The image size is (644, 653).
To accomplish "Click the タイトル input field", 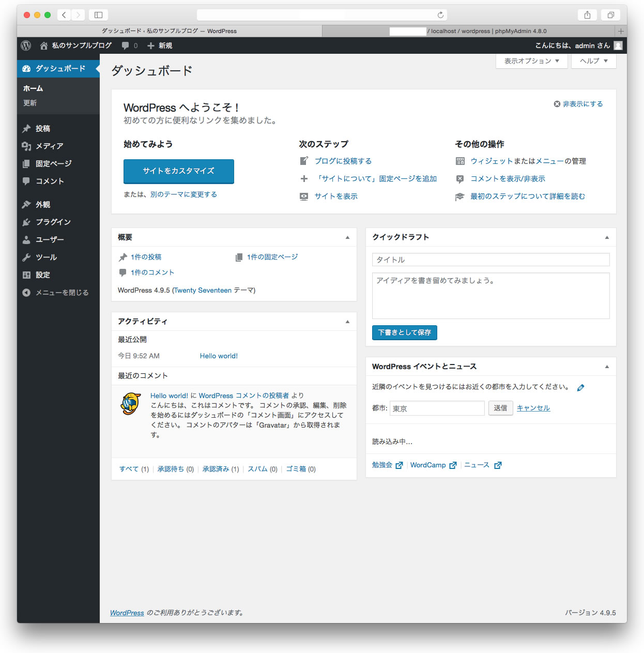I will click(491, 260).
